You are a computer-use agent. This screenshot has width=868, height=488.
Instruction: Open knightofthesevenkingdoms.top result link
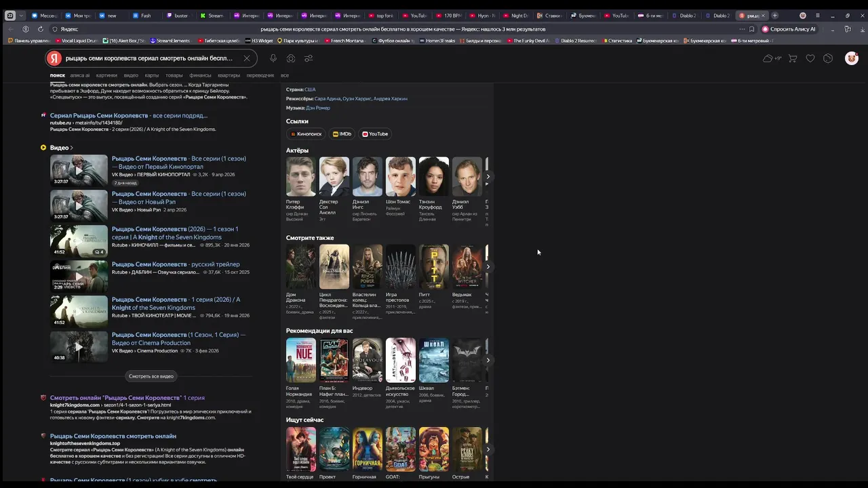113,436
